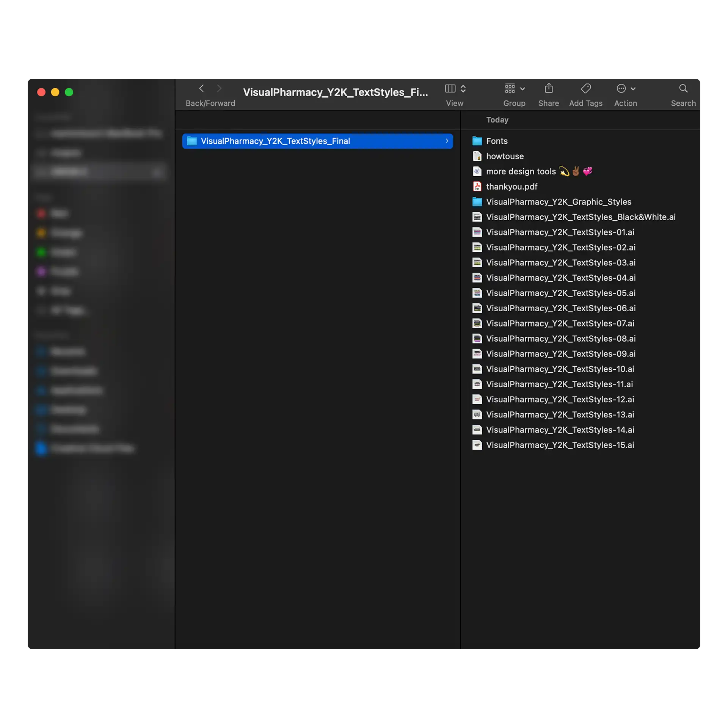
Task: Click the Forward navigation arrow
Action: (219, 89)
